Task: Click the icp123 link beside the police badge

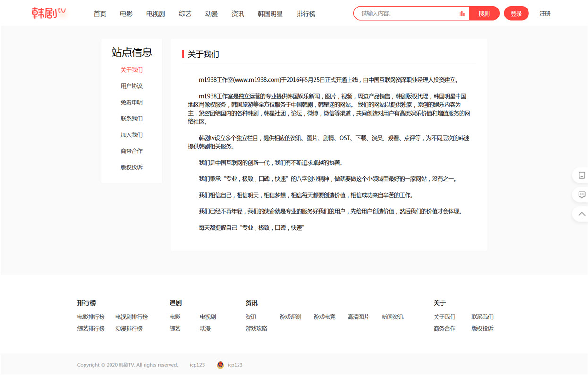Action: tap(235, 365)
